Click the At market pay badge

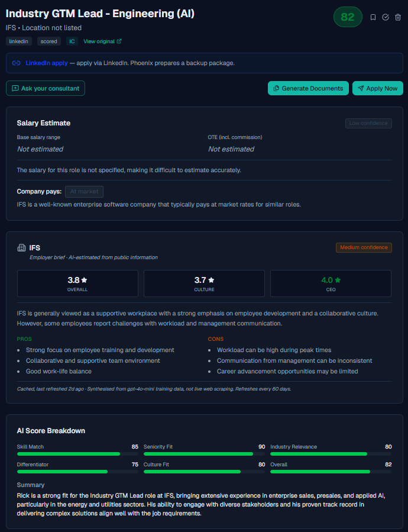click(x=84, y=191)
